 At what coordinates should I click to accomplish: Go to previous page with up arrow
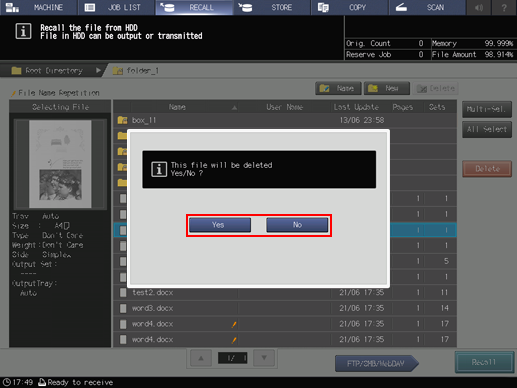(x=201, y=358)
